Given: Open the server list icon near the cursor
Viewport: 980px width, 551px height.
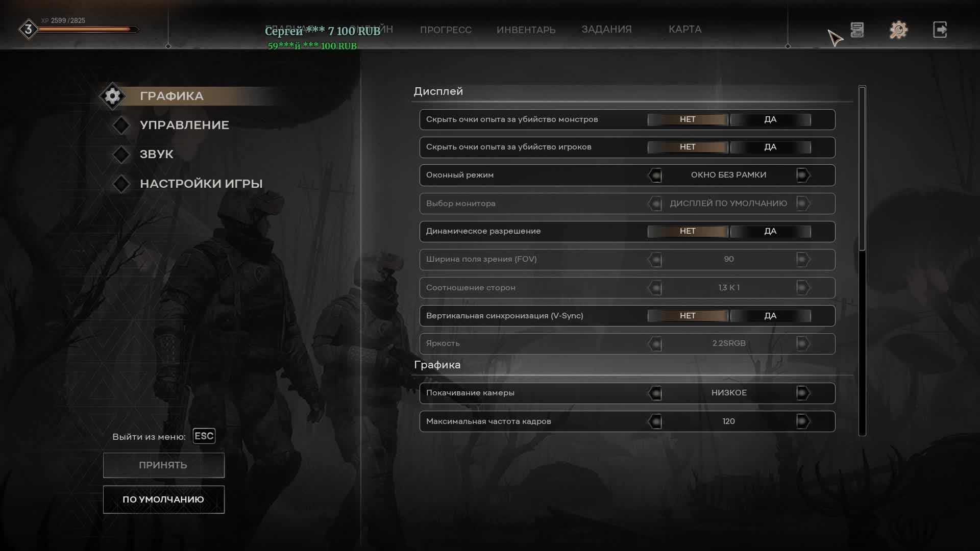Looking at the screenshot, I should 857,30.
